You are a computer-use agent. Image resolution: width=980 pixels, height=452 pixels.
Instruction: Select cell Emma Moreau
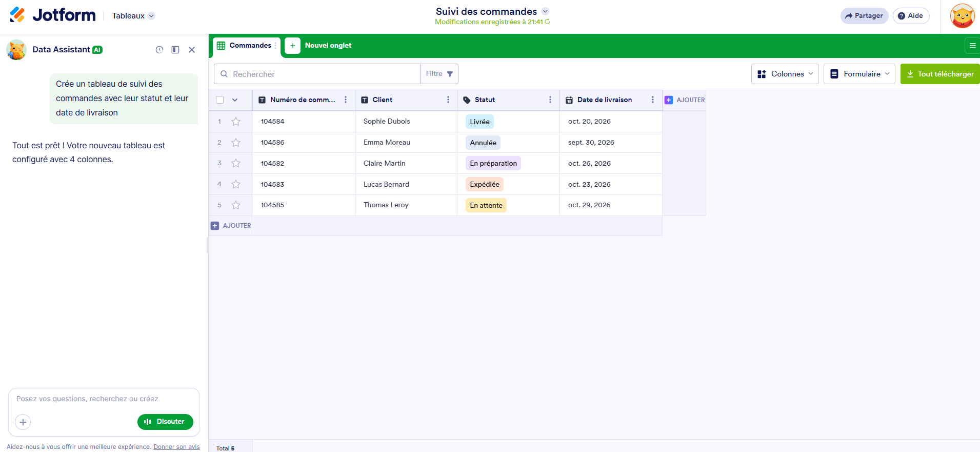(x=406, y=143)
